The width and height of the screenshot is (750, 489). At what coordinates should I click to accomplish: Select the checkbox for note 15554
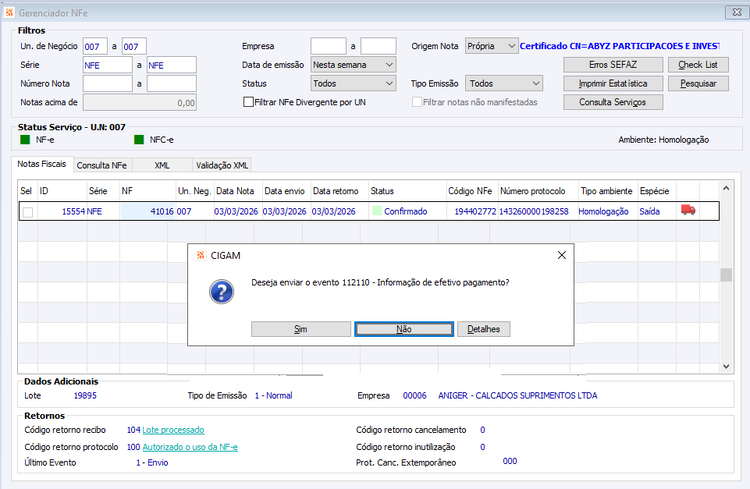coord(28,212)
